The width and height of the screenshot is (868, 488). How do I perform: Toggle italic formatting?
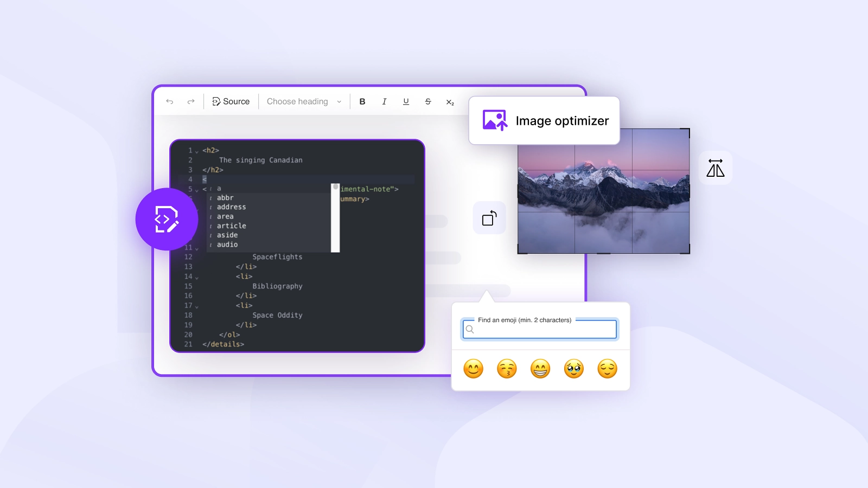click(x=384, y=101)
